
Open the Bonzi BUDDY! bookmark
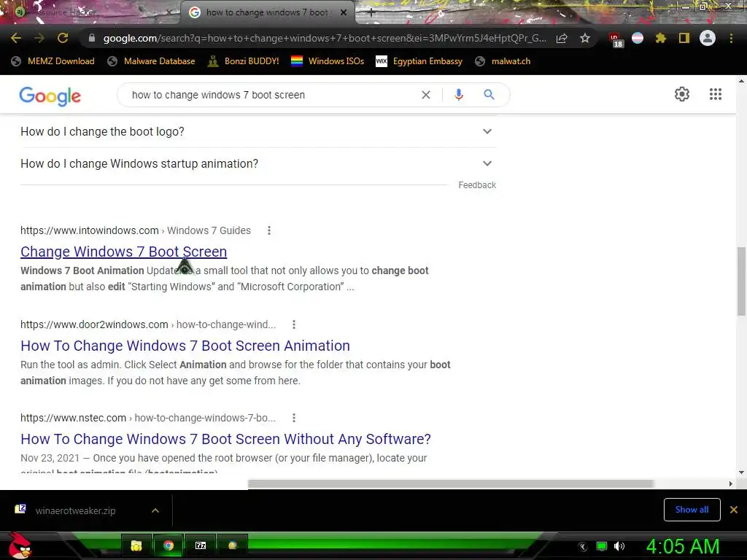click(244, 61)
